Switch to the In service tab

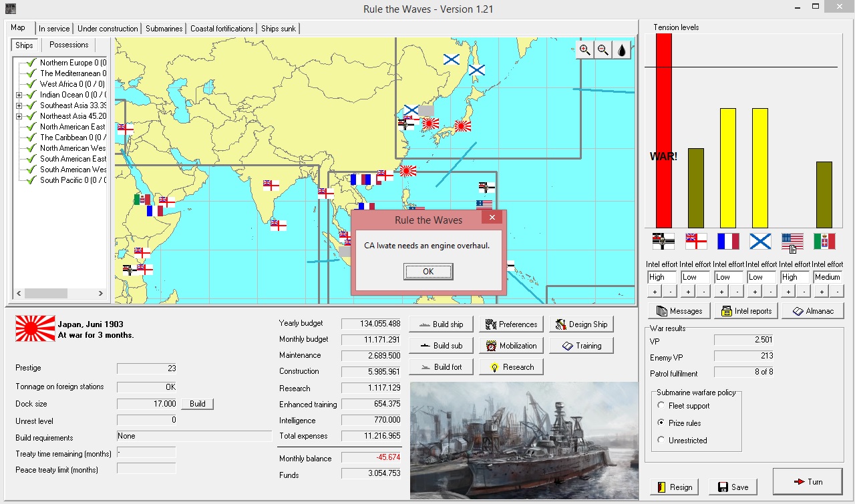click(x=54, y=29)
